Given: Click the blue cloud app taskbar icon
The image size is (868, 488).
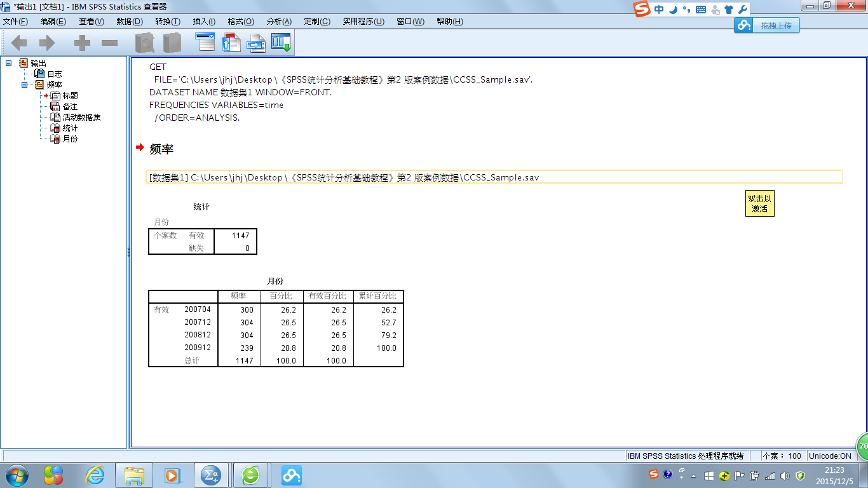Looking at the screenshot, I should click(292, 475).
